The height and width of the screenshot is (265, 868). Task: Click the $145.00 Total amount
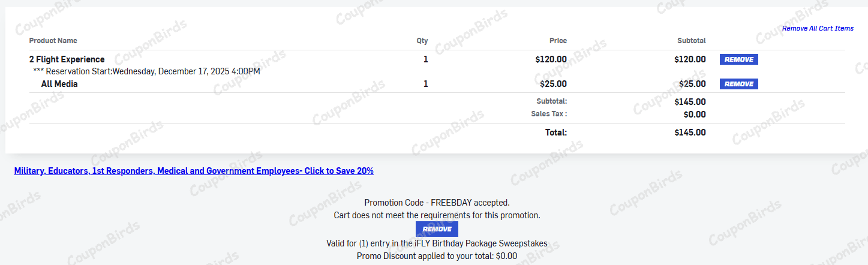[x=690, y=132]
